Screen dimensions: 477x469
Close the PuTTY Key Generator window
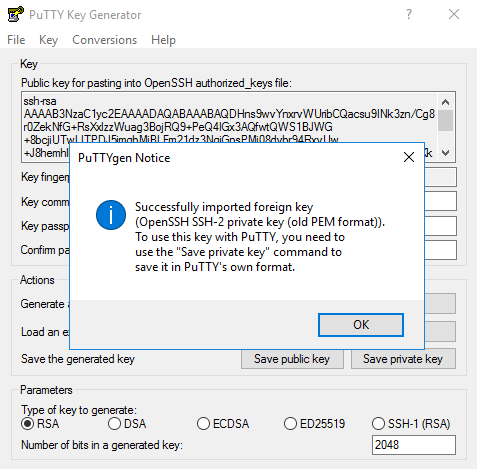tap(454, 14)
